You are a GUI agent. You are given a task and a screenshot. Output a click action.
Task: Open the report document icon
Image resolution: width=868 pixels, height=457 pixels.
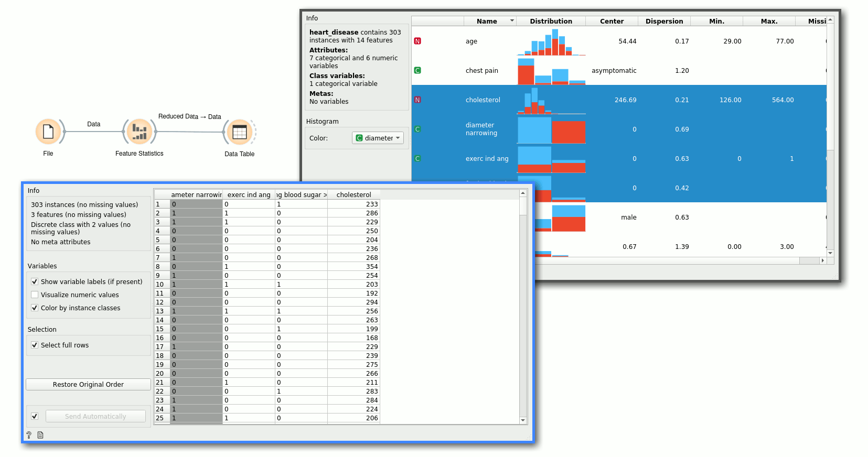[x=40, y=435]
